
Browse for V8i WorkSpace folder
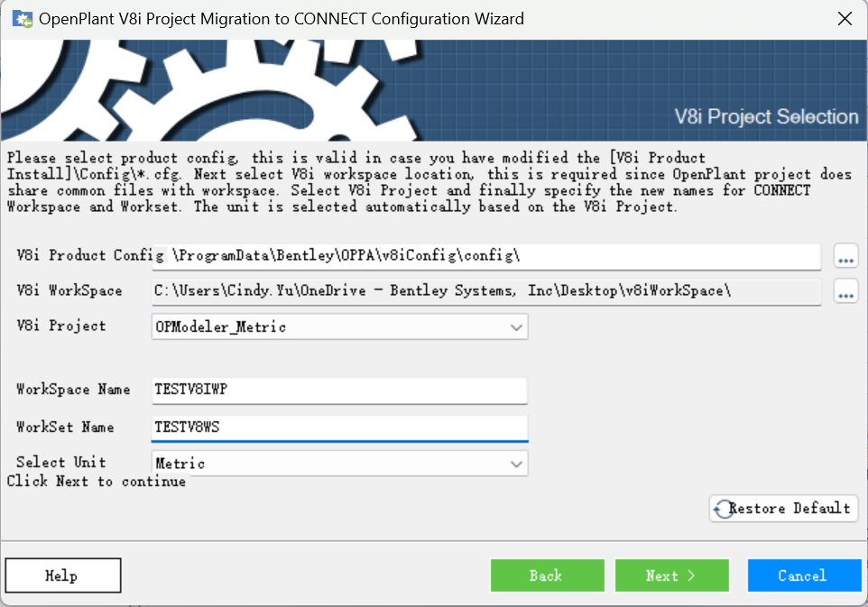pyautogui.click(x=845, y=291)
